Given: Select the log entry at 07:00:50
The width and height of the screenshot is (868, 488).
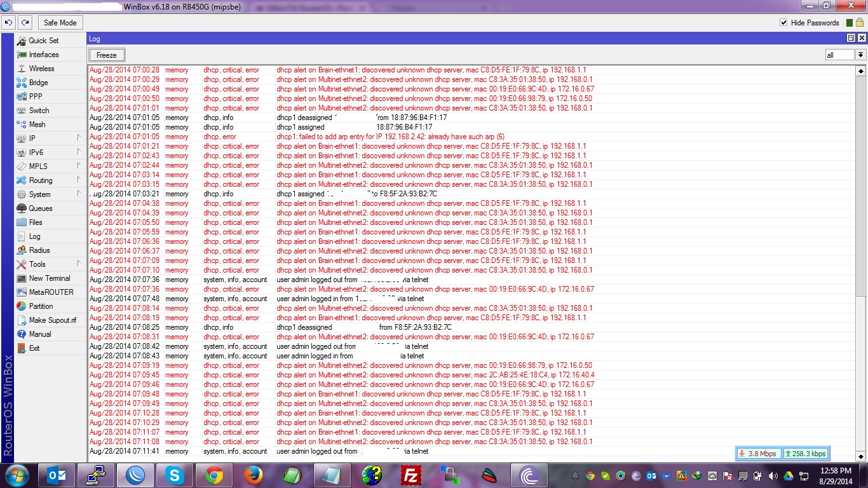Looking at the screenshot, I should coord(472,98).
